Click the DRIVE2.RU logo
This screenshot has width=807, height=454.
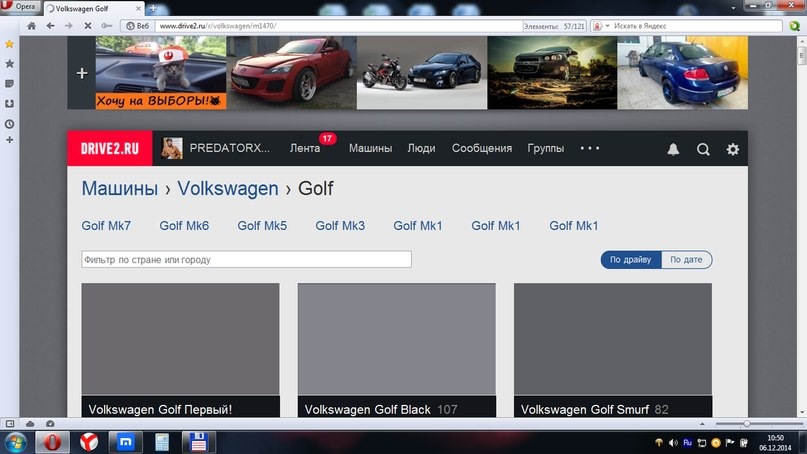[x=110, y=148]
